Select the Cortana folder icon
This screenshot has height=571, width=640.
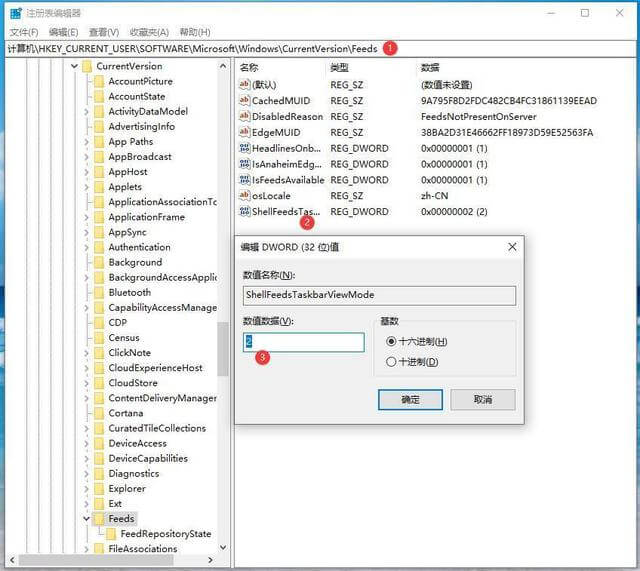click(98, 413)
